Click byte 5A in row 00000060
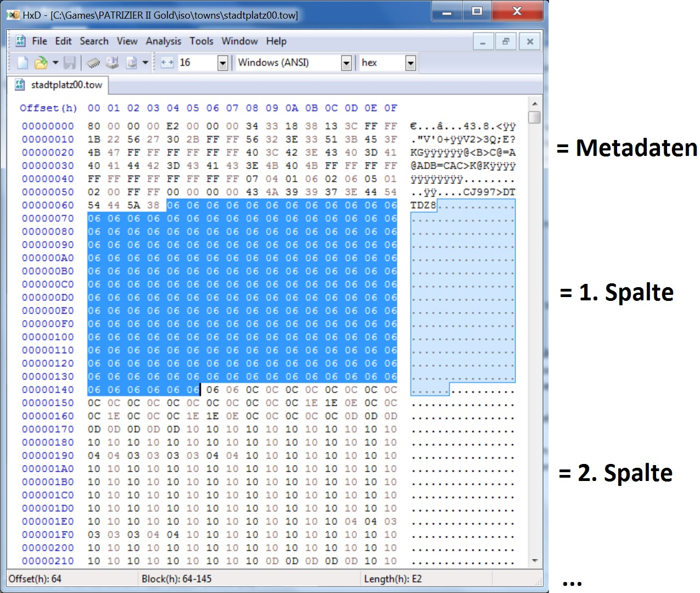 (133, 205)
